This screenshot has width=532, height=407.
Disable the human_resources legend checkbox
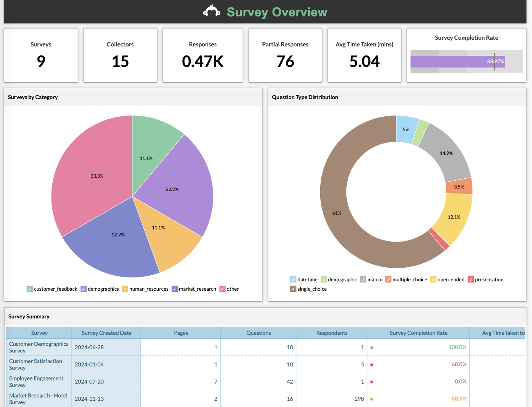(x=125, y=289)
